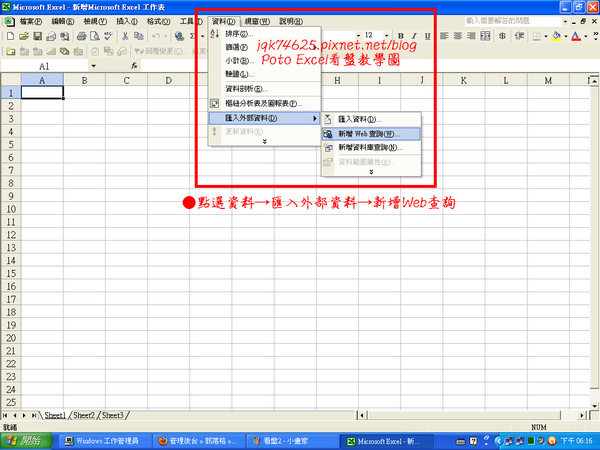The height and width of the screenshot is (450, 600).
Task: Switch to Sheet3 tab
Action: coord(113,415)
